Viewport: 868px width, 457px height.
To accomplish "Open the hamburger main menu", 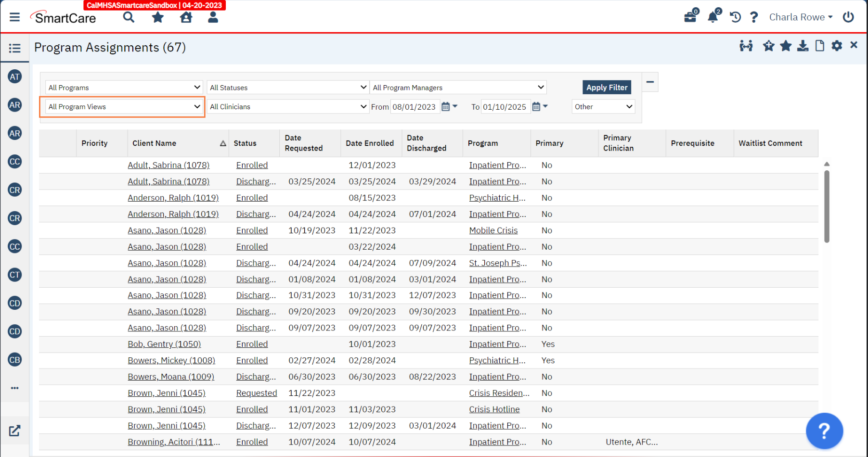I will (x=15, y=17).
